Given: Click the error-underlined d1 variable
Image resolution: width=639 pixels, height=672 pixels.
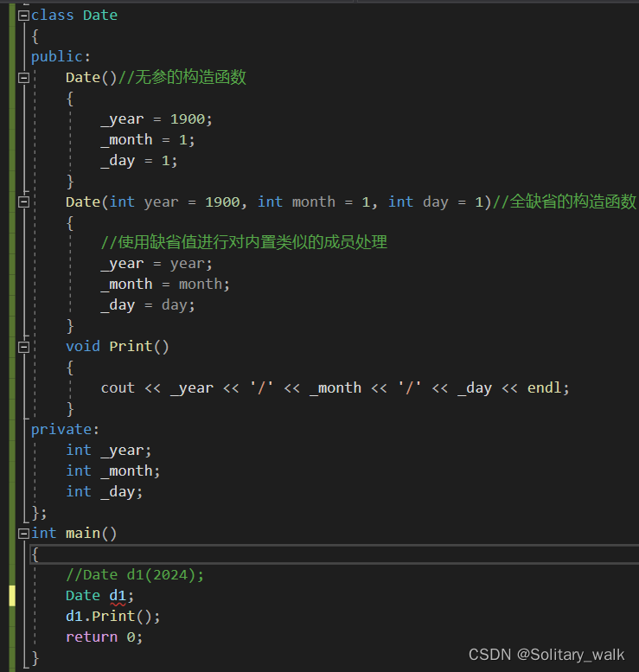Looking at the screenshot, I should [118, 596].
